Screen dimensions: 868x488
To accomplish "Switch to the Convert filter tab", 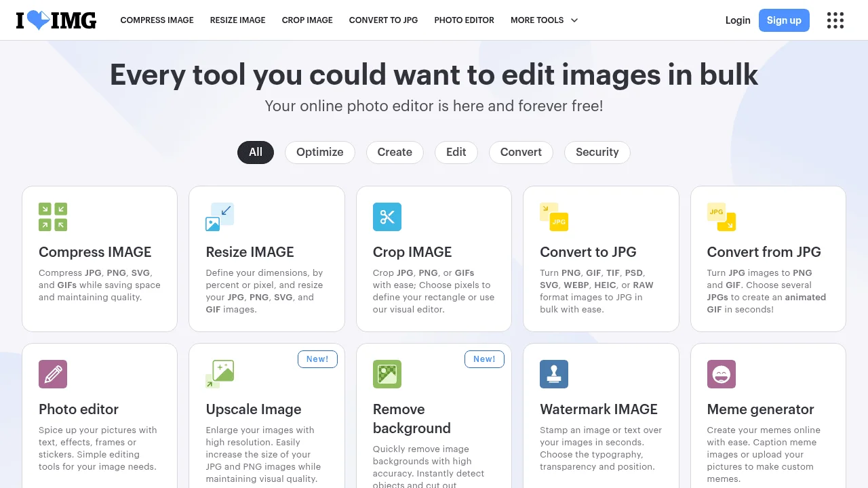I will point(521,152).
